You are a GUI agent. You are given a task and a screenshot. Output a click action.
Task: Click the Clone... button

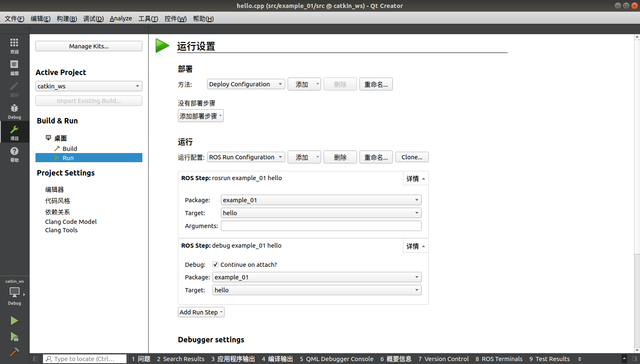coord(412,157)
